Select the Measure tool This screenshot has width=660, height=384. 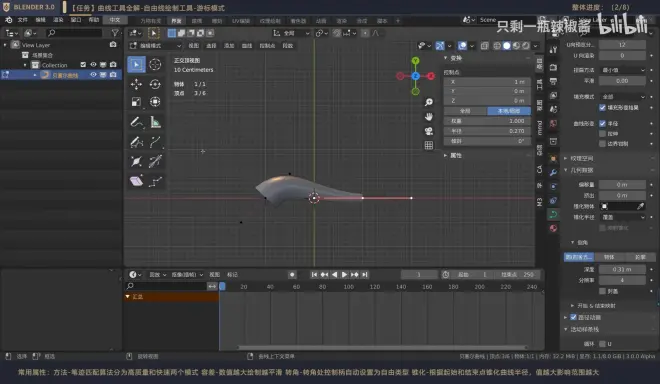tap(155, 123)
